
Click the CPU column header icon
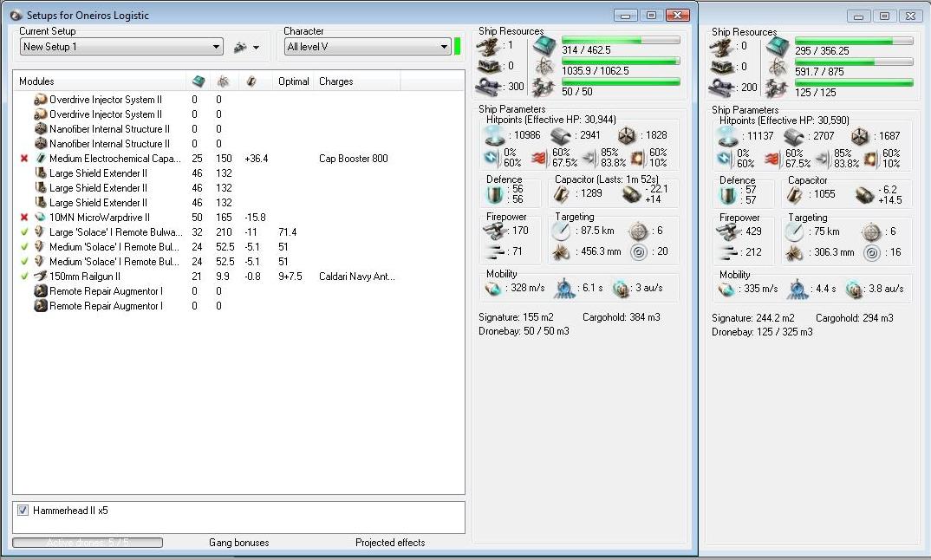point(198,81)
